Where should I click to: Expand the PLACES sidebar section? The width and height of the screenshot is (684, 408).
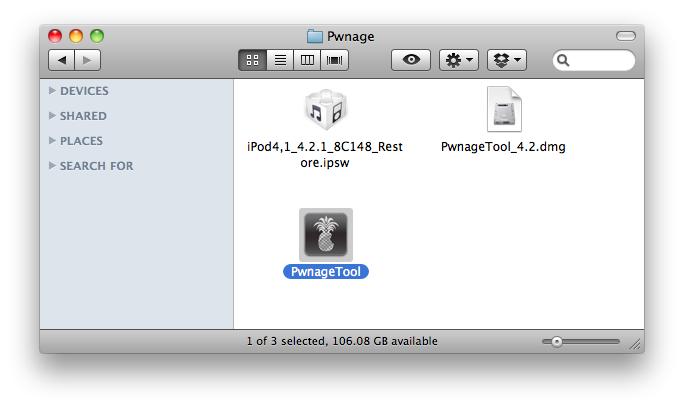click(x=52, y=140)
